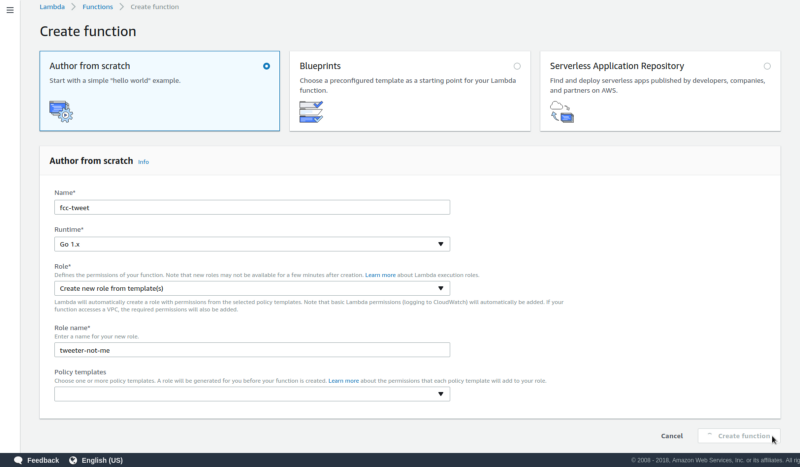Click the Create function page heading
This screenshot has height=467, width=800.
(88, 31)
